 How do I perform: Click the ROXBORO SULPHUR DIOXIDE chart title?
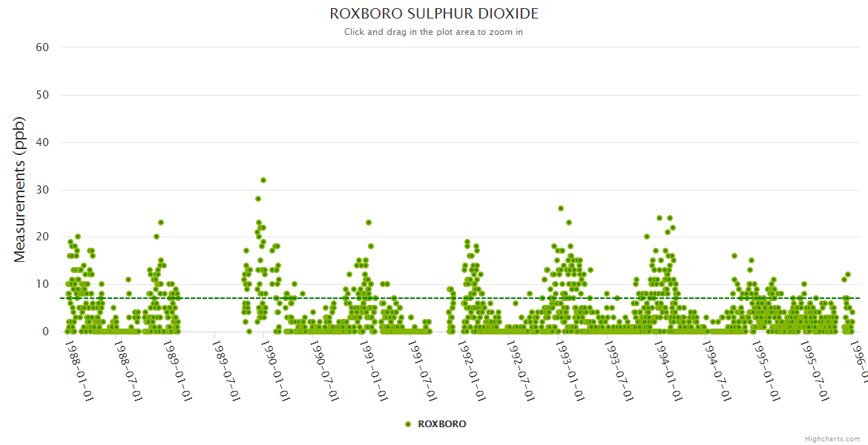pyautogui.click(x=434, y=14)
